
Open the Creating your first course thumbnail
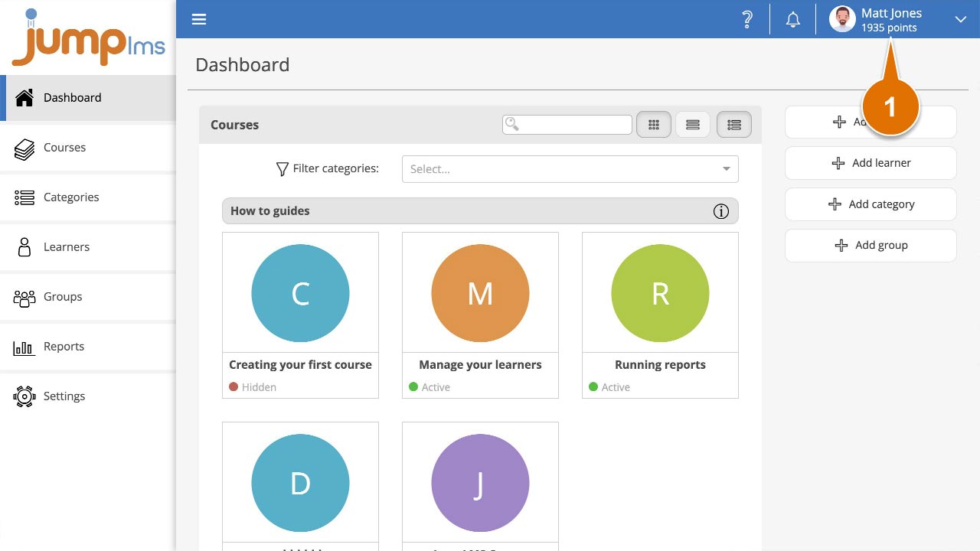(x=300, y=293)
